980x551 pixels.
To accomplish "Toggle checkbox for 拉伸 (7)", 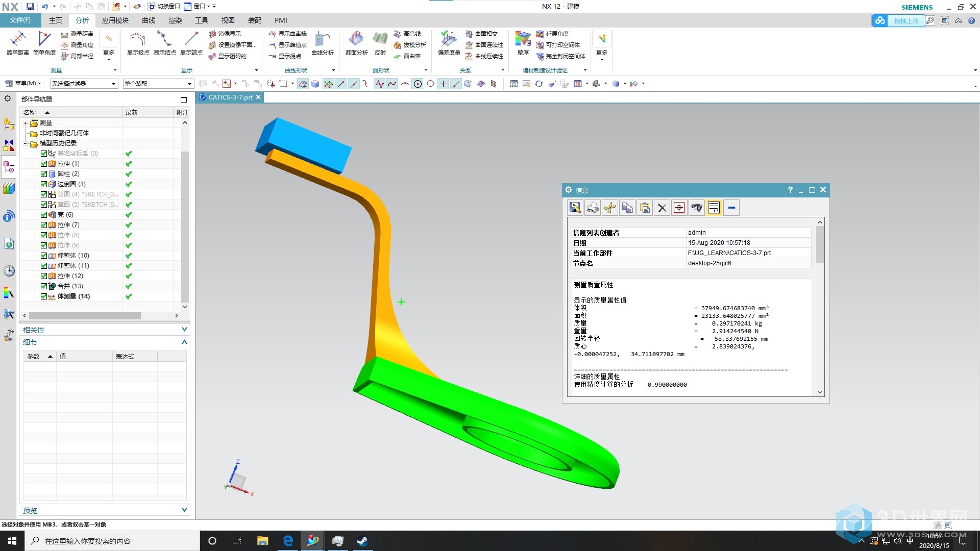I will click(44, 225).
